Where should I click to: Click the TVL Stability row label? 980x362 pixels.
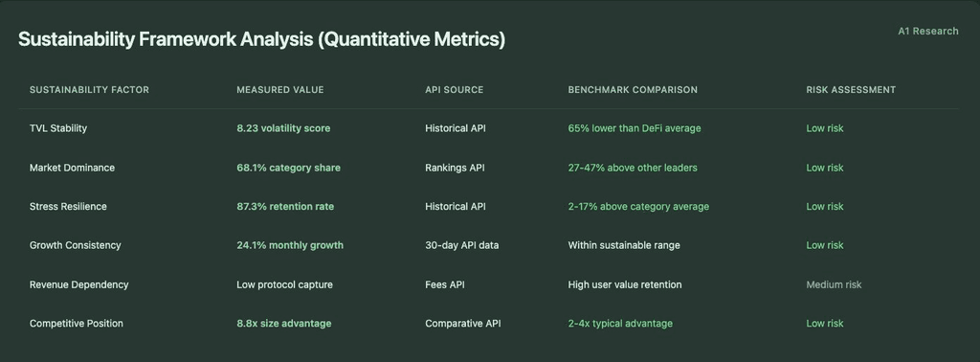[58, 128]
